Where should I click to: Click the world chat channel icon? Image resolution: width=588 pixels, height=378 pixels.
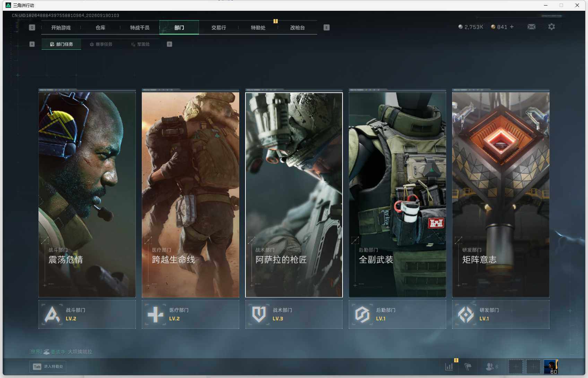tap(46, 352)
